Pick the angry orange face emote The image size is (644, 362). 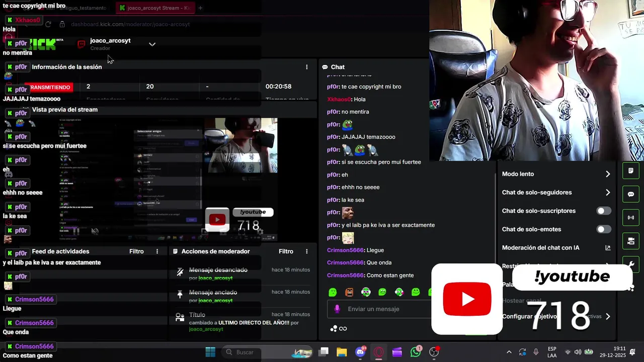tap(349, 292)
